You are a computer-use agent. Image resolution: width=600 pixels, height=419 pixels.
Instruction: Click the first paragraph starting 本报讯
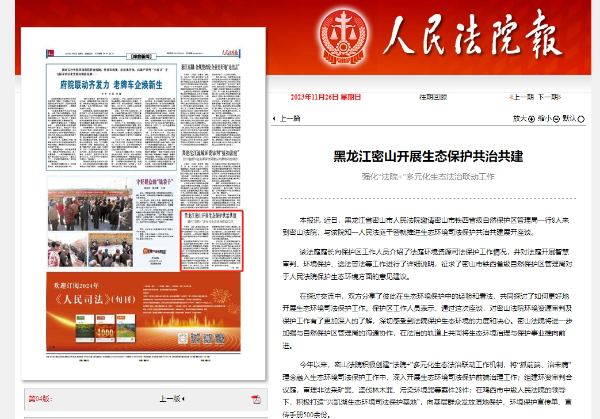click(x=426, y=226)
